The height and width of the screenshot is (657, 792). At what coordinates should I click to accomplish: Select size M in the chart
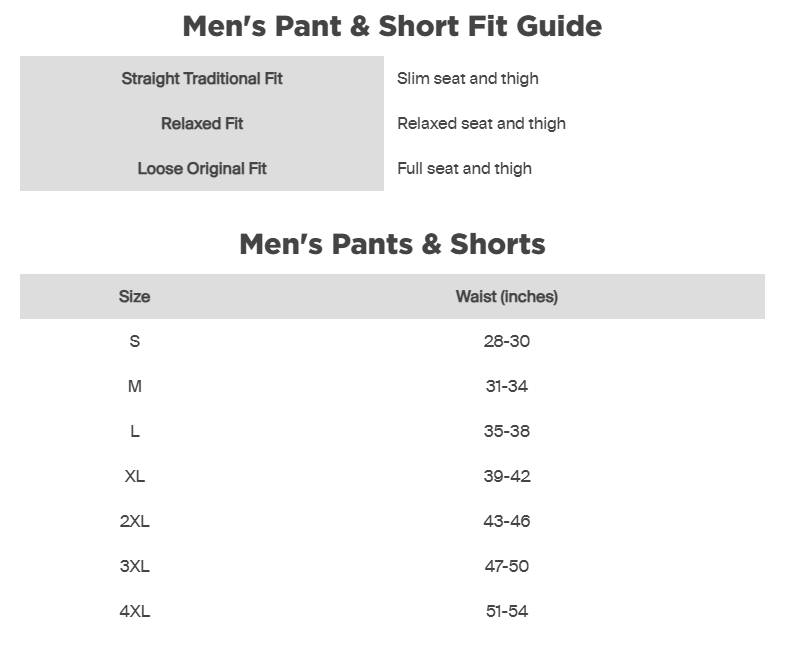[x=134, y=386]
